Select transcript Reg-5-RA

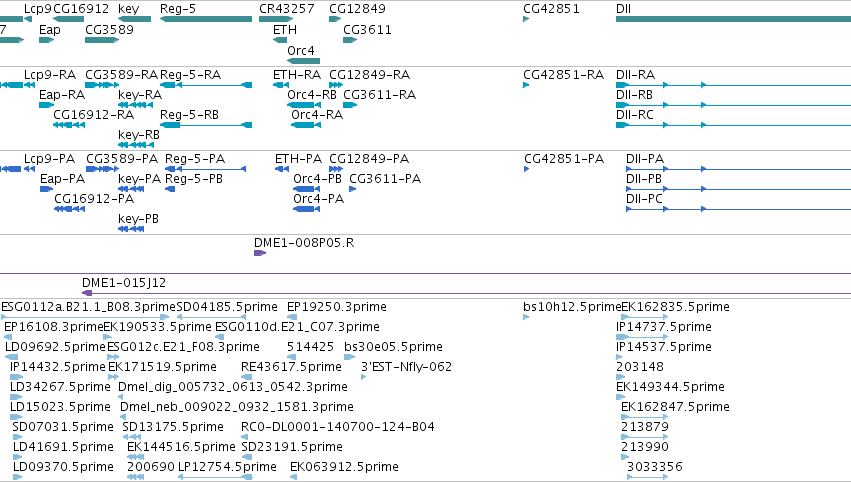206,85
